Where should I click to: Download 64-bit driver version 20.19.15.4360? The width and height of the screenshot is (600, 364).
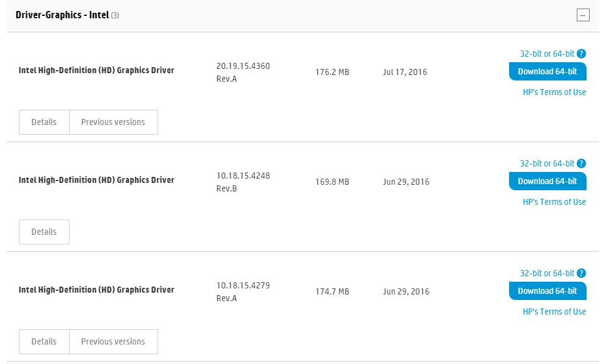tap(547, 71)
